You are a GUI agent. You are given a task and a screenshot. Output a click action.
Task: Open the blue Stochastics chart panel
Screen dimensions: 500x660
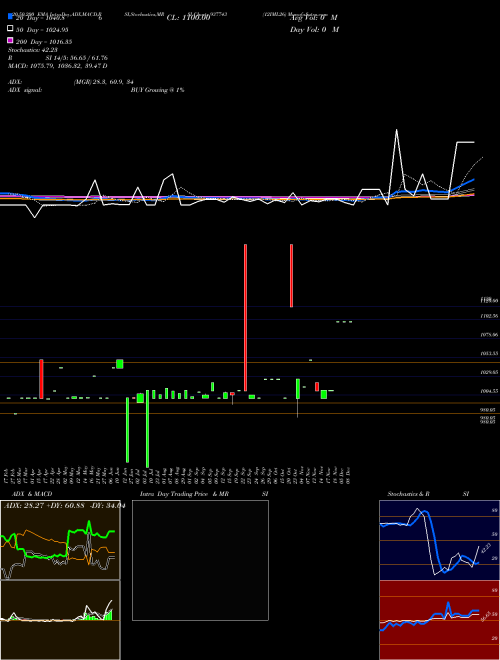coord(439,540)
